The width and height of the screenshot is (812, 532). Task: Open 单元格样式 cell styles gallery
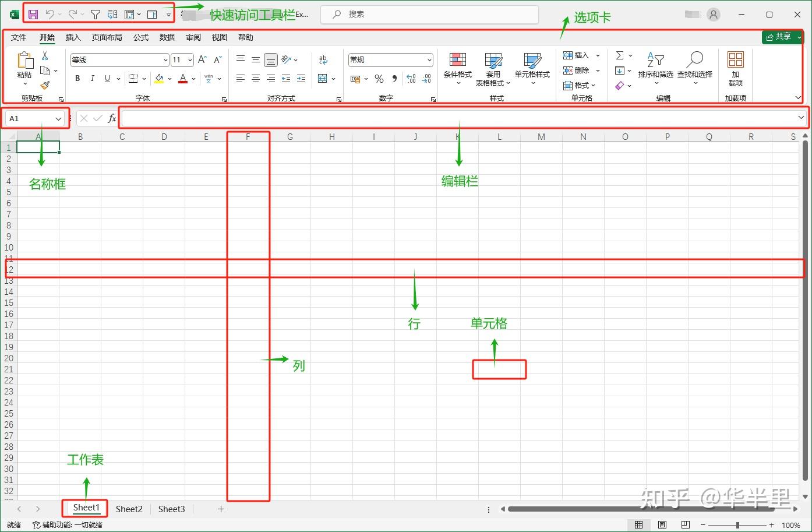(x=532, y=69)
